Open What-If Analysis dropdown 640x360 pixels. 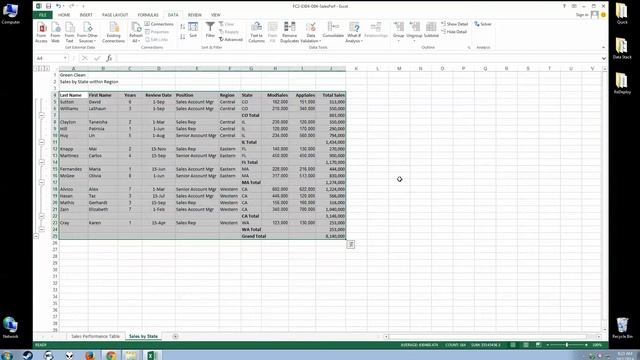pos(354,32)
